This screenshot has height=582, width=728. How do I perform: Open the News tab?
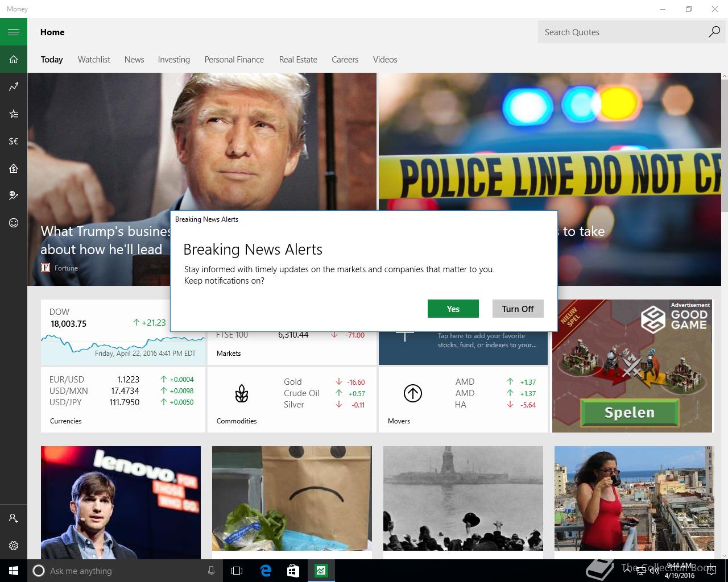click(x=134, y=60)
